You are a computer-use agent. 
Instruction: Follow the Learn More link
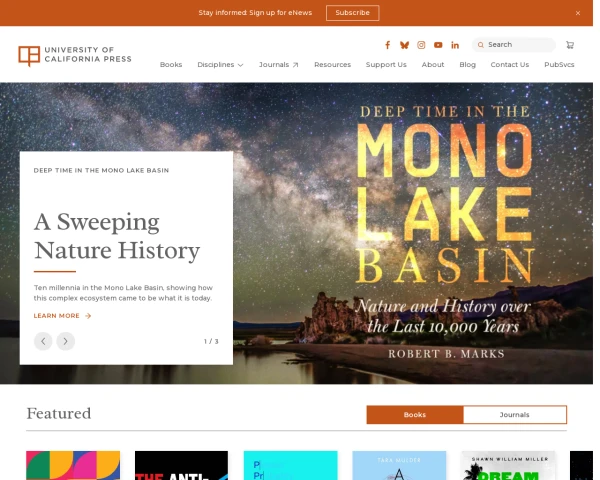[62, 316]
